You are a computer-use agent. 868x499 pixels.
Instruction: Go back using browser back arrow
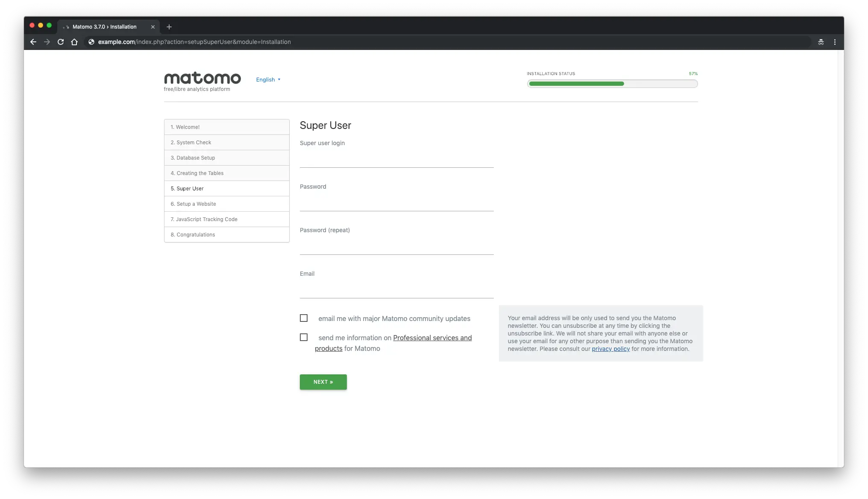tap(33, 42)
